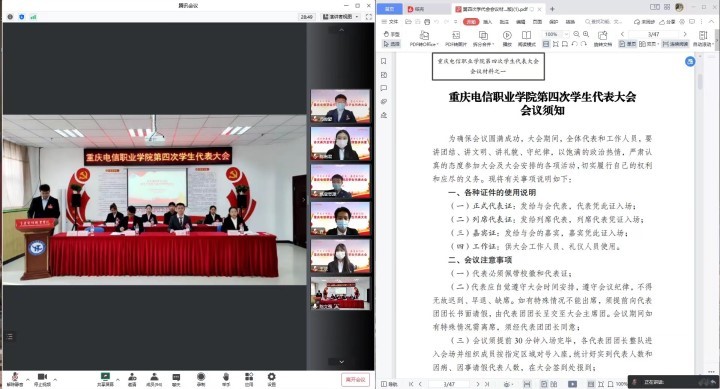The image size is (720, 389).
Task: Go to next page arrow beside 3/47
Action: click(685, 34)
